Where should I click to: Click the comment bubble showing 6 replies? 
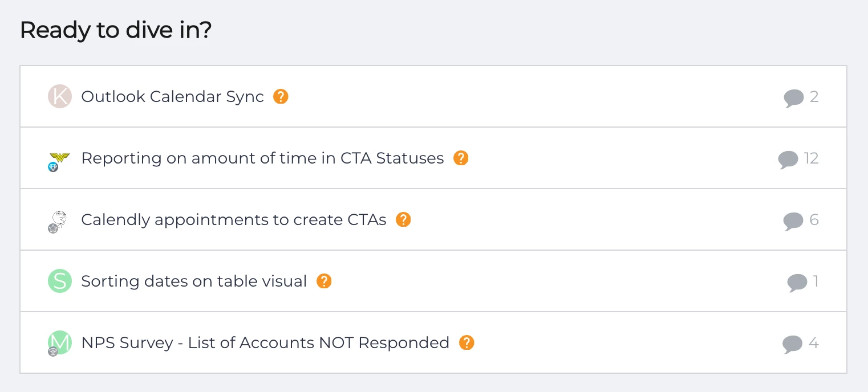click(x=793, y=221)
